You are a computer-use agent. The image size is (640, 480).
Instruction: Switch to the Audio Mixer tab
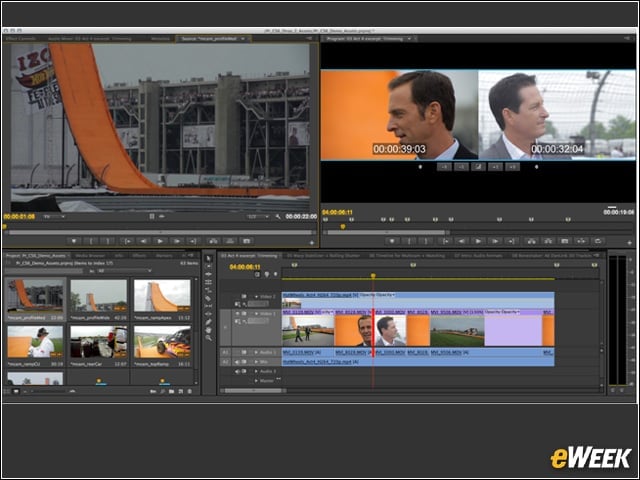click(x=89, y=39)
